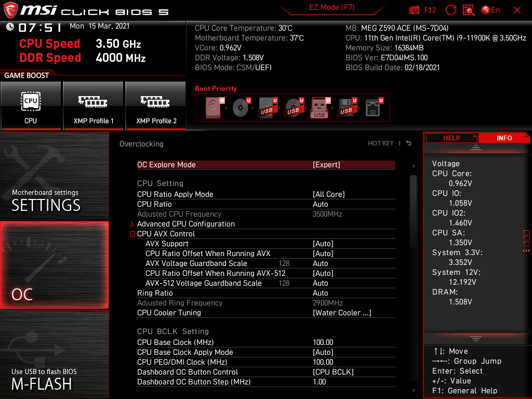Open the OC section

[x=54, y=265]
